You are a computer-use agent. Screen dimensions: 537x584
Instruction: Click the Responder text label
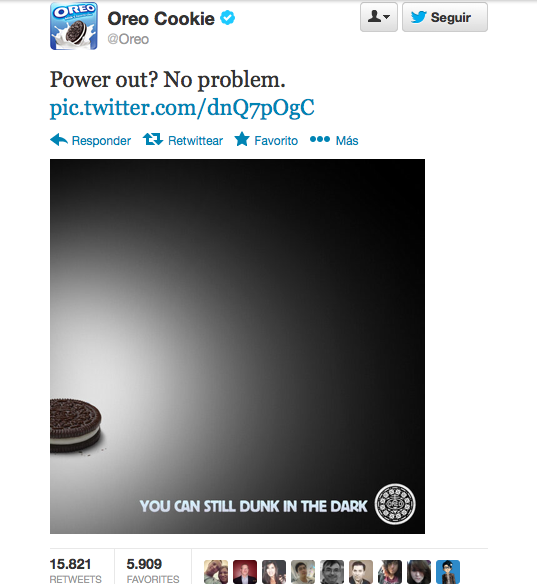point(101,141)
